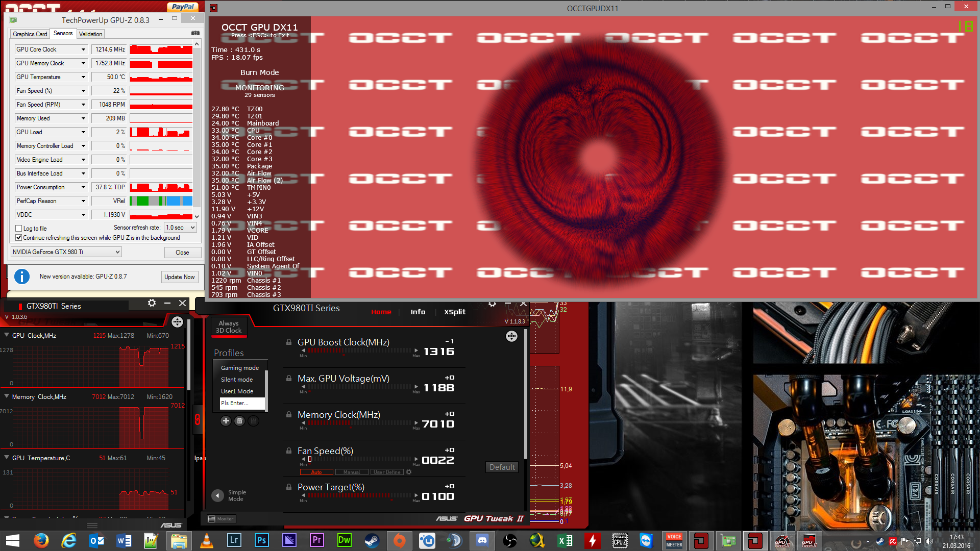Click the Simple Mode arrow icon
This screenshot has height=551, width=980.
click(217, 495)
